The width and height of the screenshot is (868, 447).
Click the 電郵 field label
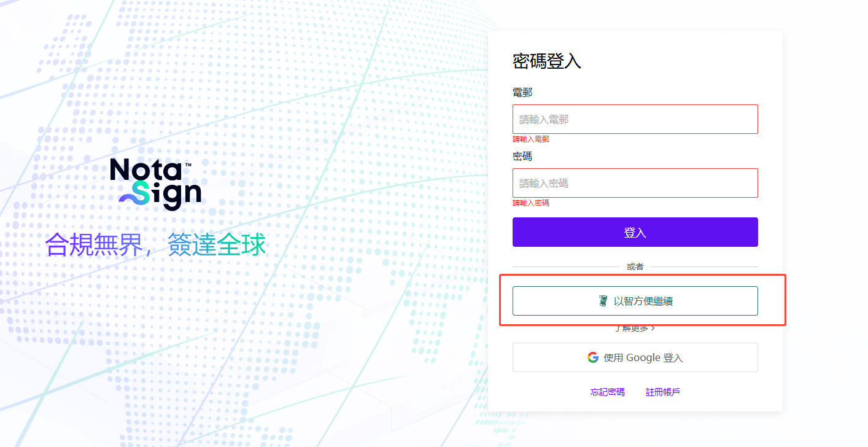[522, 93]
